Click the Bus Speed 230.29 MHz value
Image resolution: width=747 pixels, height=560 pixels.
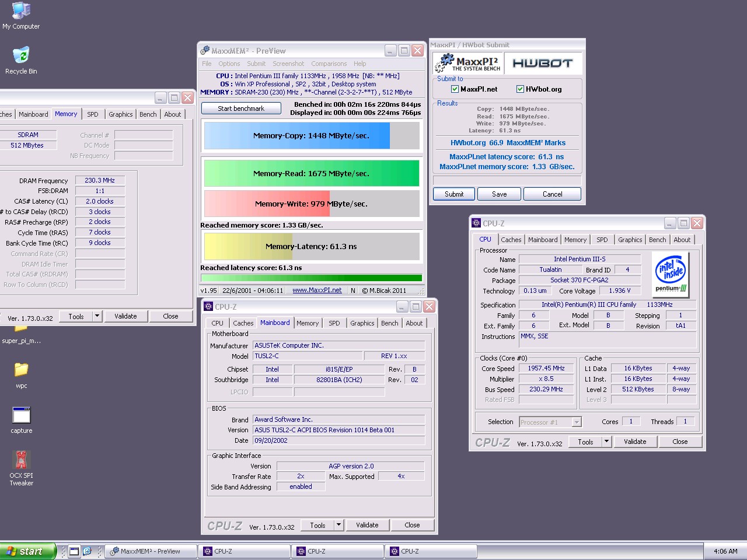point(547,389)
